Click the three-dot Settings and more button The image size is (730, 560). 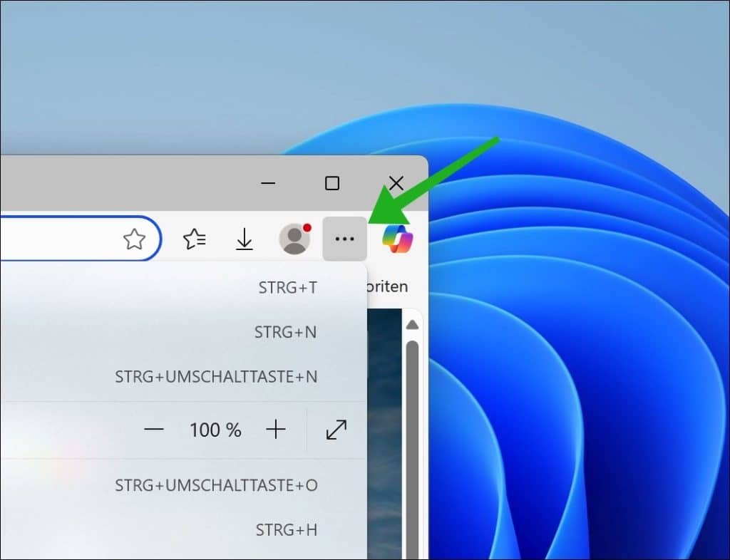pyautogui.click(x=344, y=239)
